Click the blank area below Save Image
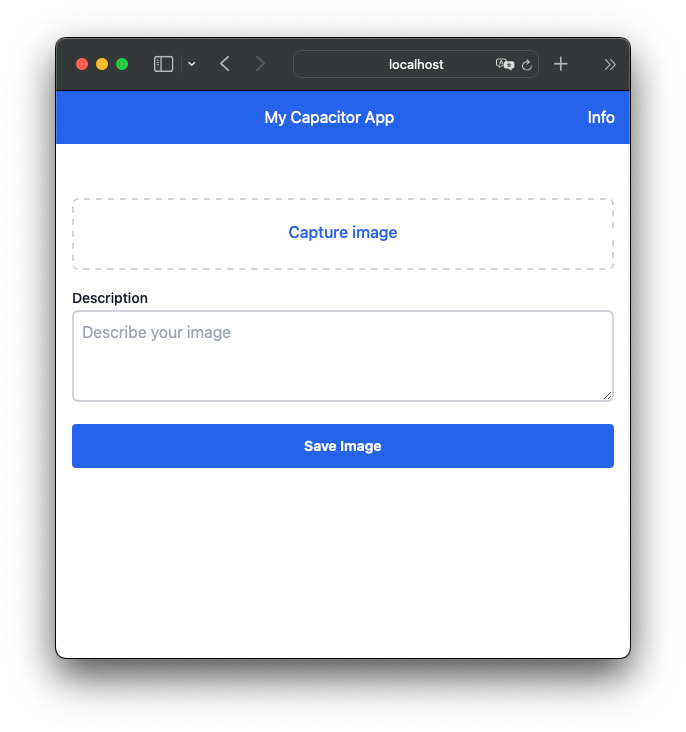 [343, 560]
